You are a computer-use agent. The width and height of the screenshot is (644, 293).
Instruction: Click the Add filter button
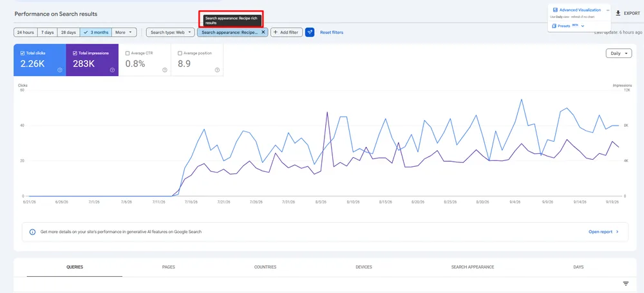[287, 32]
